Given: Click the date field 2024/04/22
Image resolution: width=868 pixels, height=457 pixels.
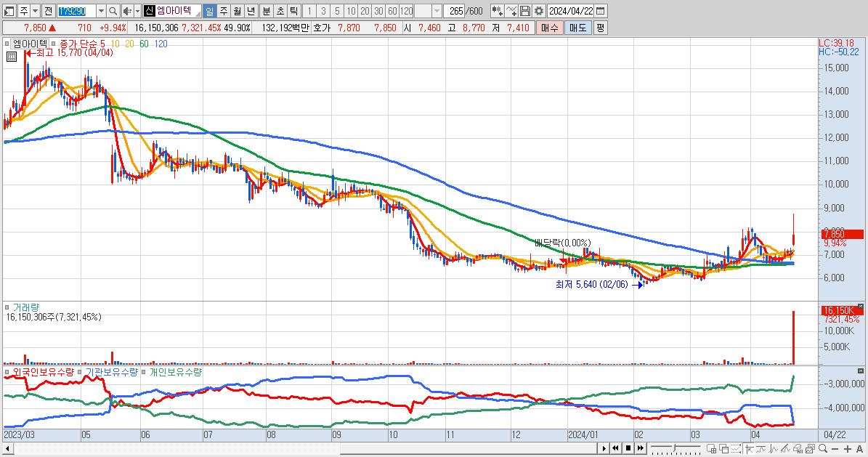Looking at the screenshot, I should click(571, 11).
